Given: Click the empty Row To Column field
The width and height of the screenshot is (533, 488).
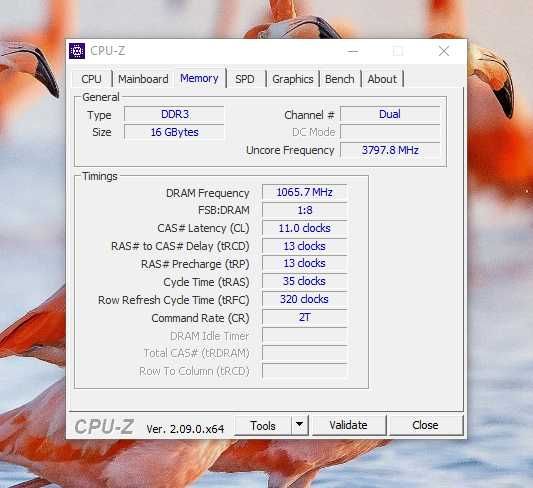Looking at the screenshot, I should pyautogui.click(x=305, y=371).
